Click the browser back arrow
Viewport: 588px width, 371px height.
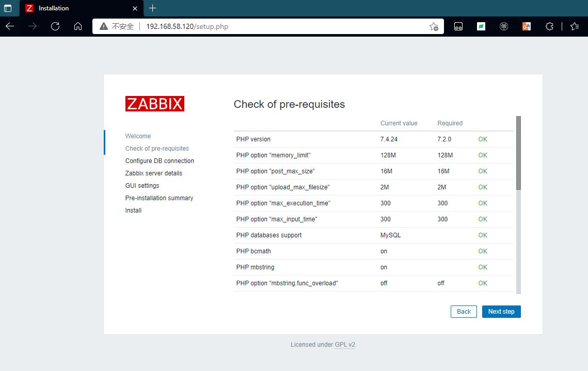(10, 26)
